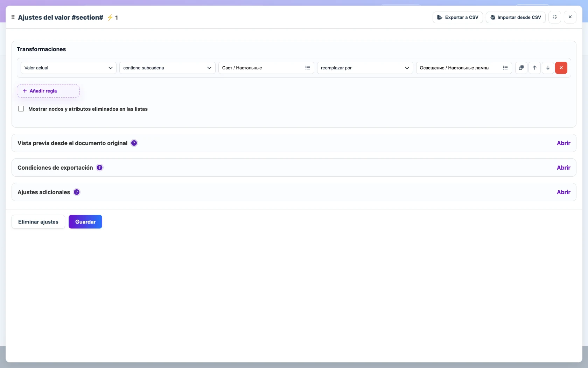The width and height of the screenshot is (588, 368).
Task: Expand 'Ajustes adicionales' via Abrir
Action: [x=563, y=192]
